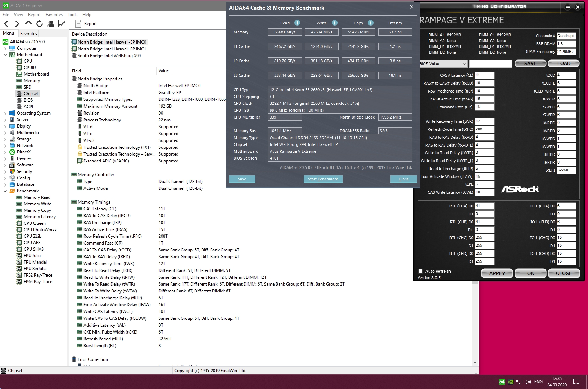Open the Help menu

click(87, 15)
